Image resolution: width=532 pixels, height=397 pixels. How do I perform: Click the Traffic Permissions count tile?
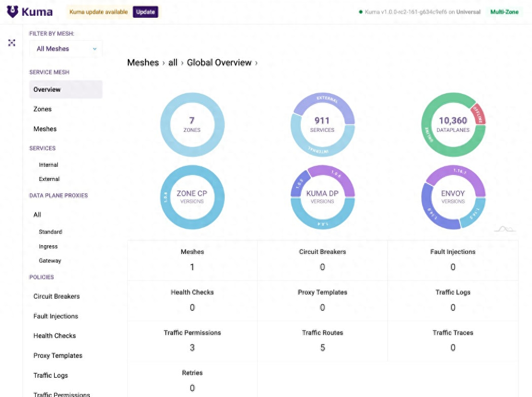[192, 341]
